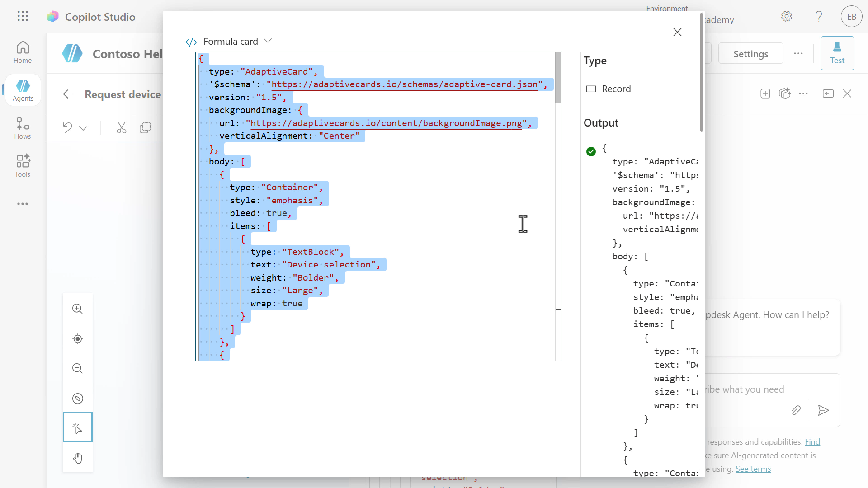
Task: Activate the selection pointer tool
Action: (77, 427)
